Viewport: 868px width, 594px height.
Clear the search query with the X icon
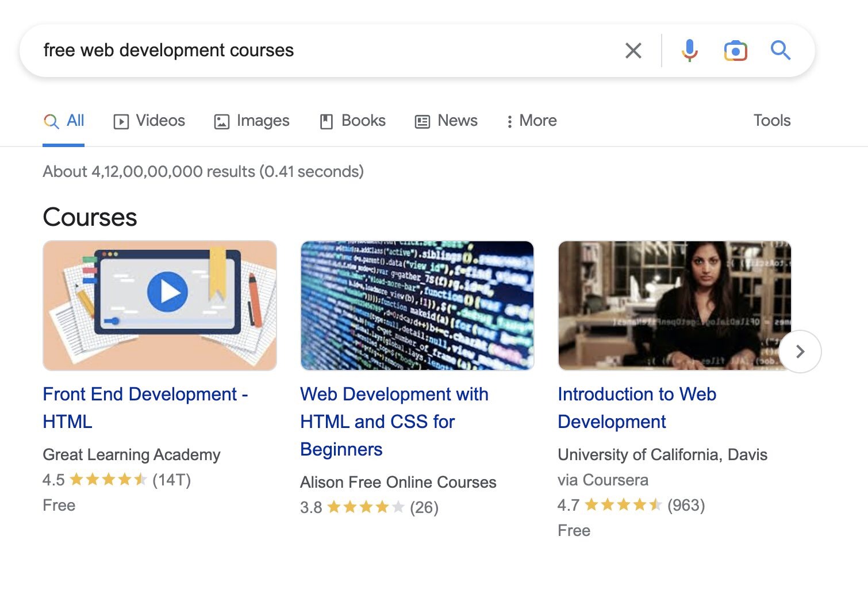point(633,51)
